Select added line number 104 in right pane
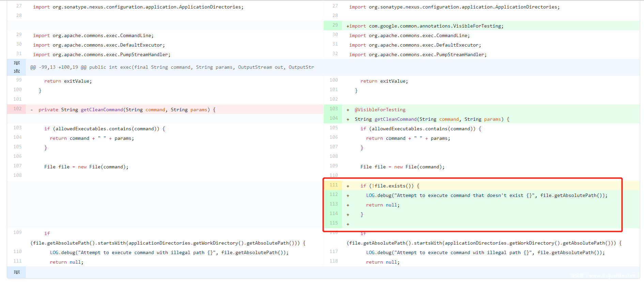 click(334, 118)
